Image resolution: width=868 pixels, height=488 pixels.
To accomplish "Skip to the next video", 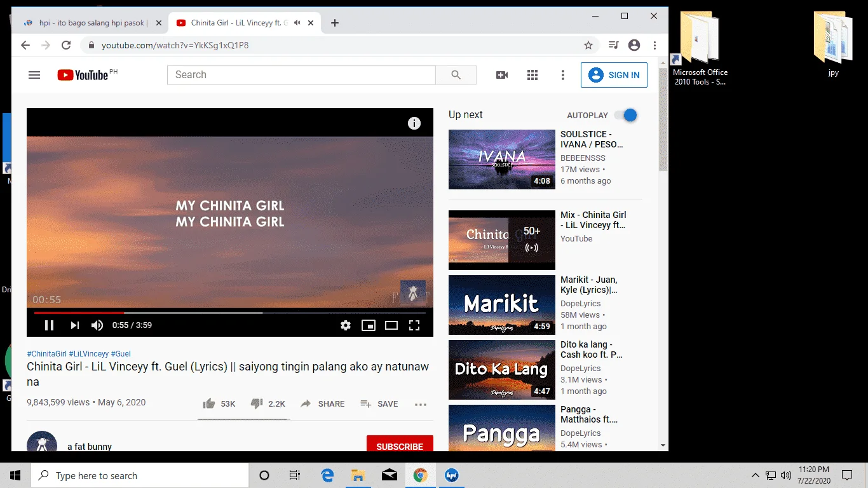I will click(x=74, y=325).
